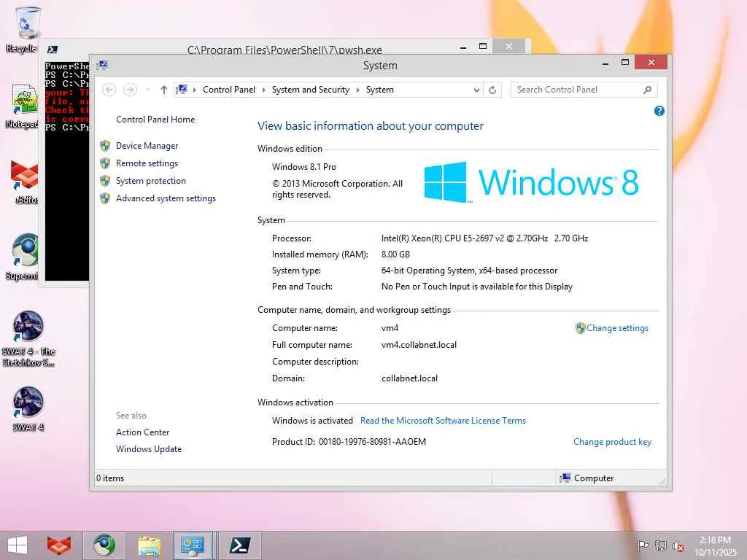
Task: Minimize the System window
Action: [605, 63]
